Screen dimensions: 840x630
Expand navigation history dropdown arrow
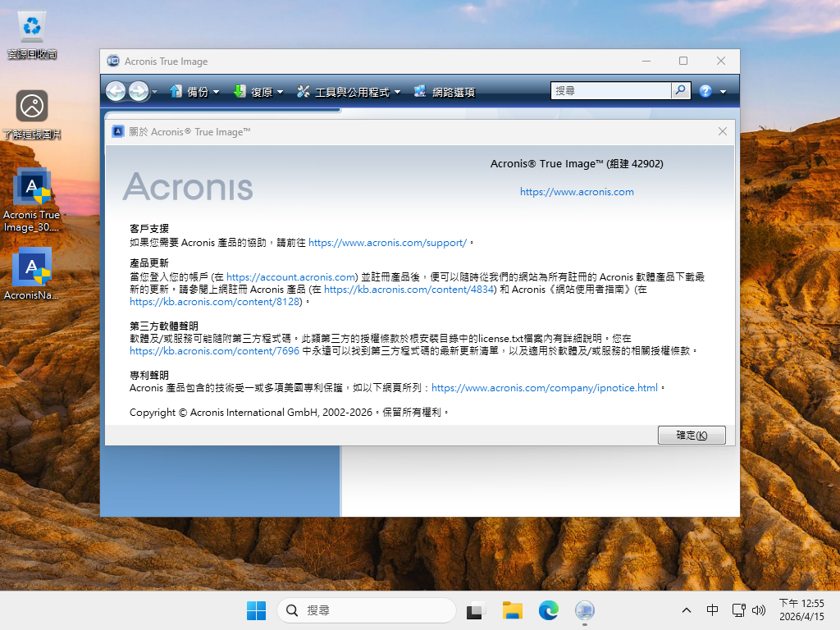pyautogui.click(x=154, y=92)
